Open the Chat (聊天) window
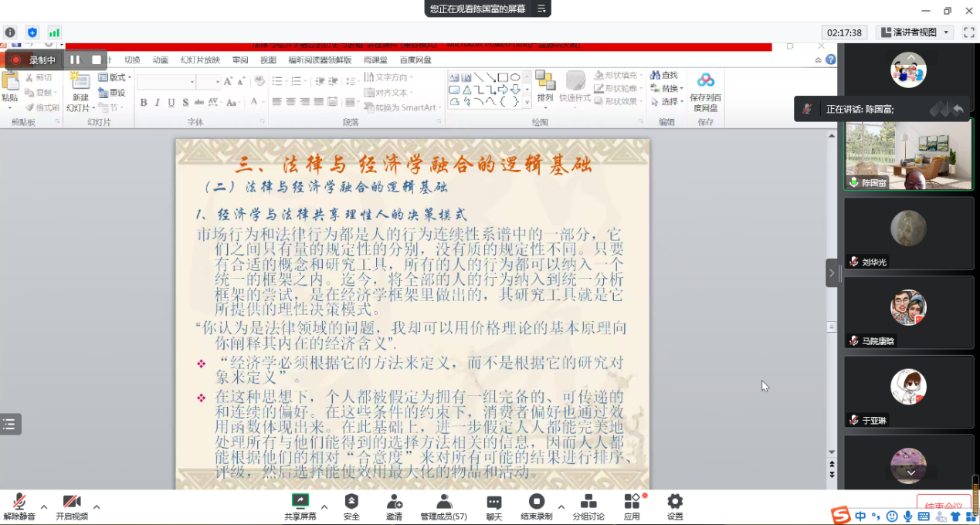This screenshot has height=525, width=980. [493, 506]
